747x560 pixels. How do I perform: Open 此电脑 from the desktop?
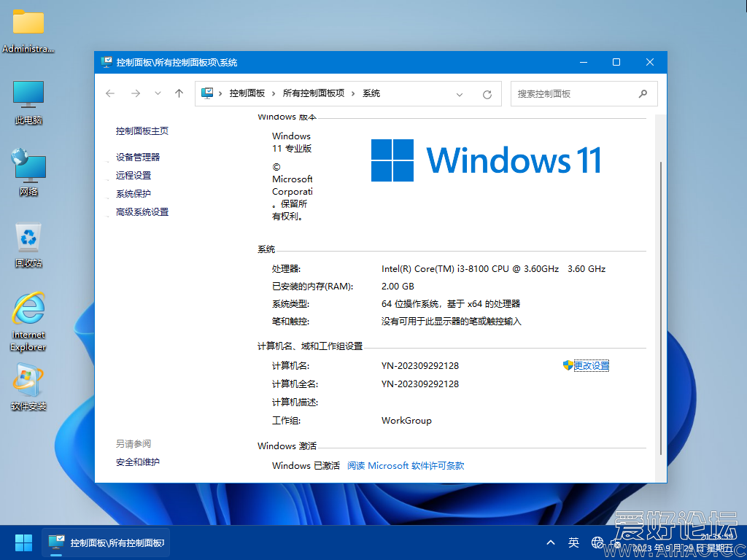[28, 95]
